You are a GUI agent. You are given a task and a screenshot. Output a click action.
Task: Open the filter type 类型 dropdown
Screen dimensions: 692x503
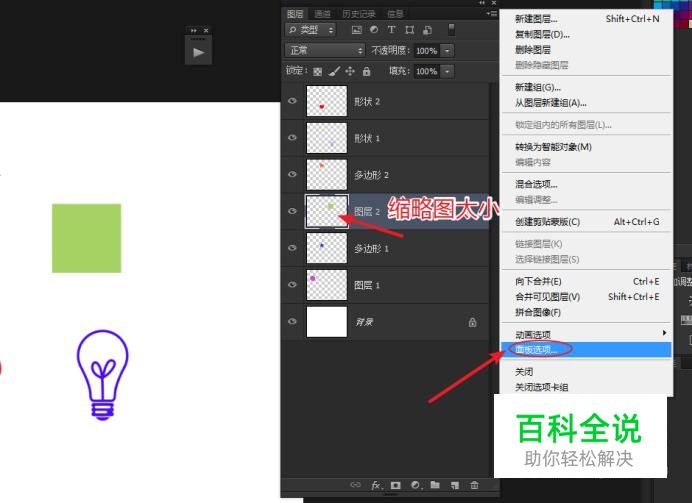pyautogui.click(x=311, y=30)
